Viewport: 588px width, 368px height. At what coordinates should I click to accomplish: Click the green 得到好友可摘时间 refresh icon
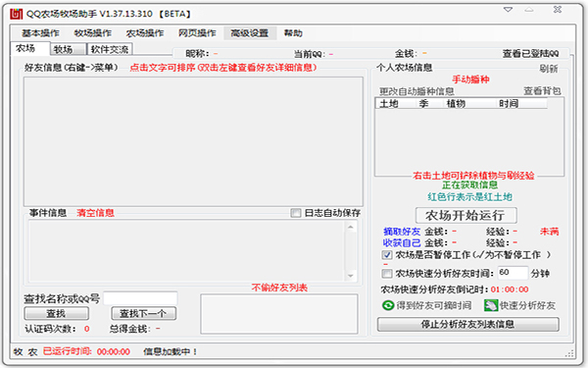388,305
